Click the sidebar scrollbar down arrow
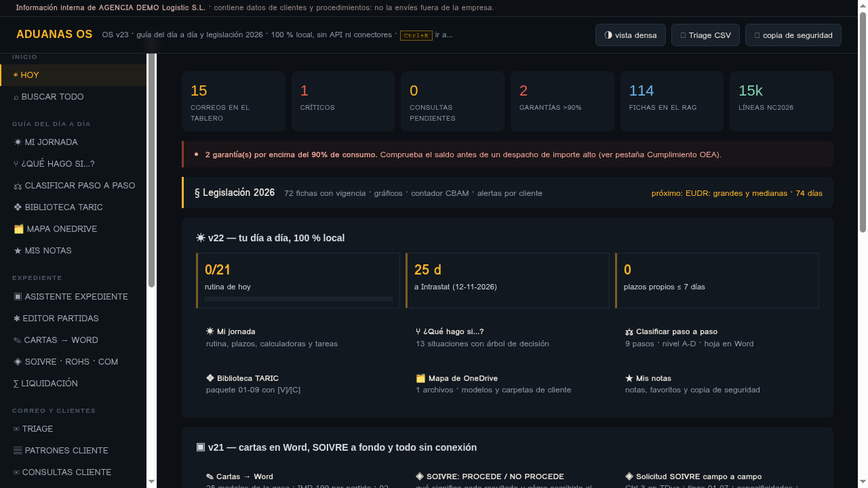Image resolution: width=868 pixels, height=488 pixels. [151, 482]
